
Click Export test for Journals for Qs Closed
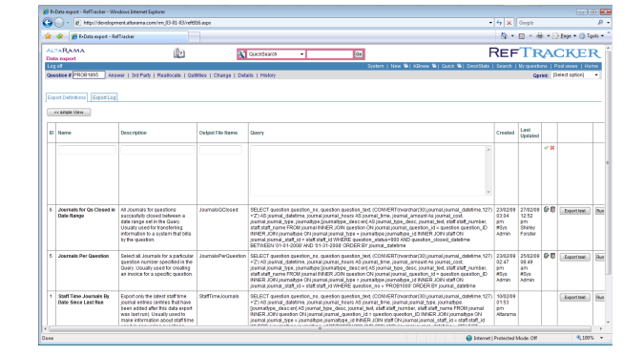[x=574, y=211]
